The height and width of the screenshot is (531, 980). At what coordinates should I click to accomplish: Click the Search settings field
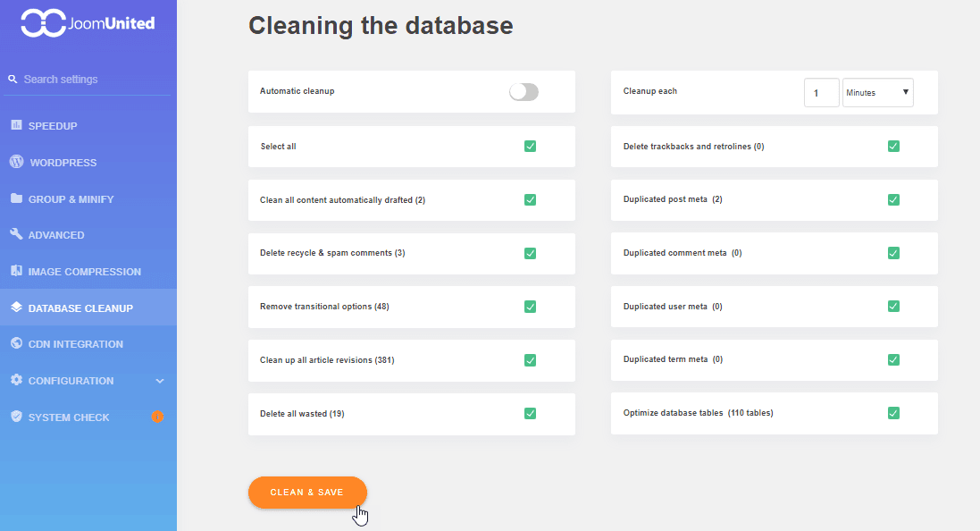(x=89, y=80)
